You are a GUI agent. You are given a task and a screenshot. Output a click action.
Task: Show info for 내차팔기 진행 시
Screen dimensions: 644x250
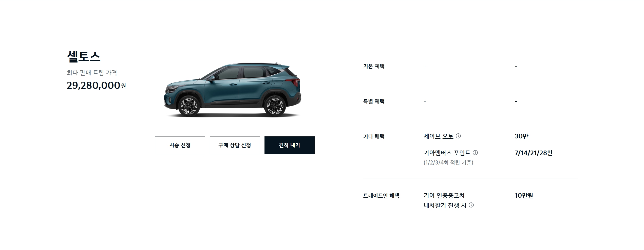coord(471,205)
